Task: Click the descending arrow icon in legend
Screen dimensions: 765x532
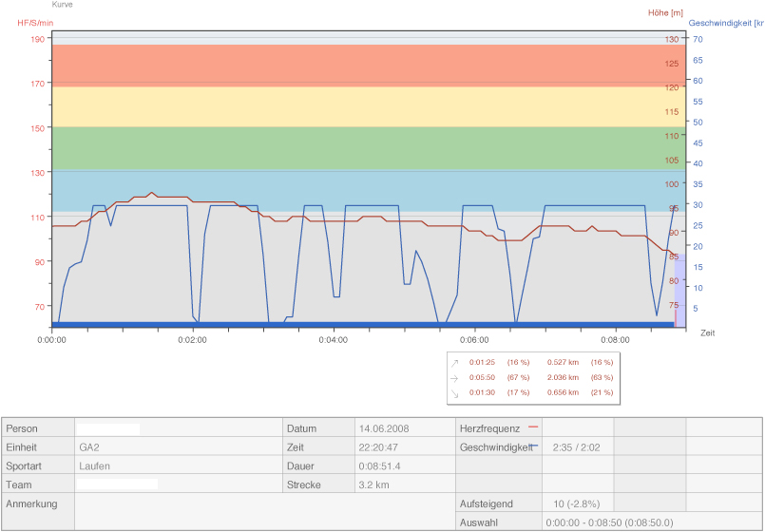Action: [x=454, y=392]
